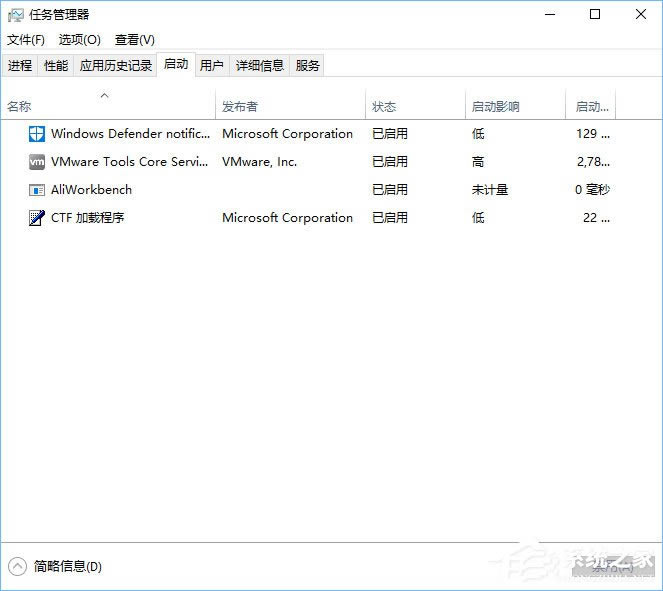Minimize the Task Manager window
Viewport: 663px width, 591px height.
pos(550,14)
